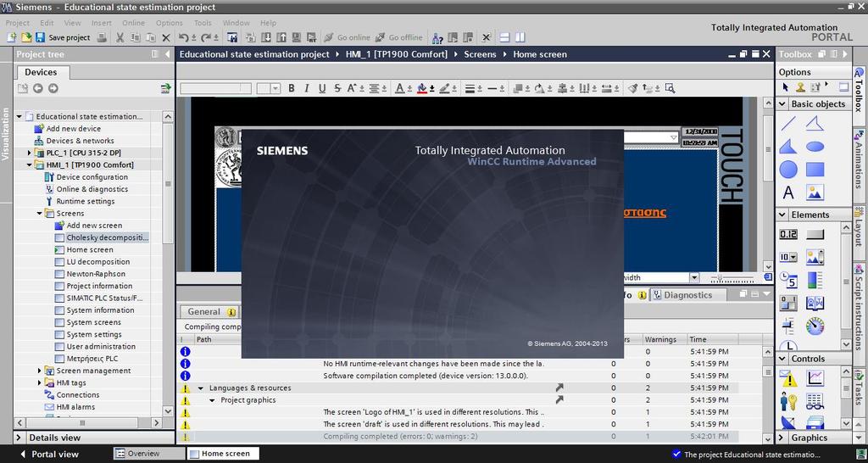Image resolution: width=868 pixels, height=463 pixels.
Task: Click Go online
Action: pyautogui.click(x=347, y=37)
